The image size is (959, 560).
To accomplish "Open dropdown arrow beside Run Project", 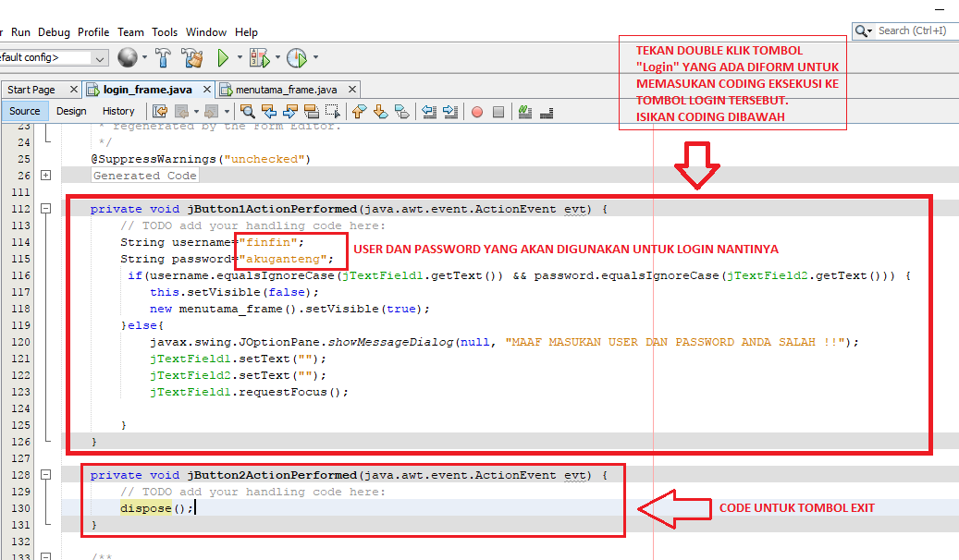I will [x=240, y=57].
